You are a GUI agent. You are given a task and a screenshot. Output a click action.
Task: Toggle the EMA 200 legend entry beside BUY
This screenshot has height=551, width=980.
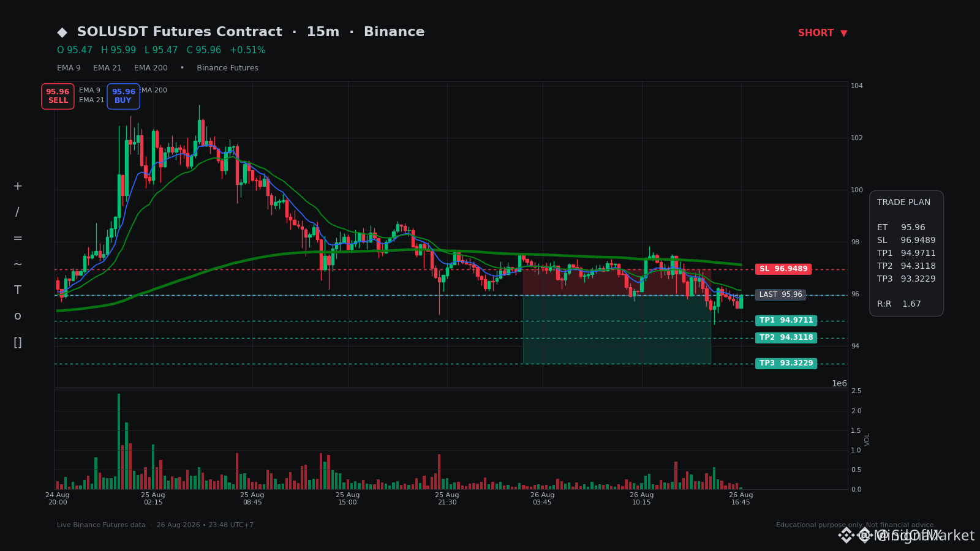point(153,91)
